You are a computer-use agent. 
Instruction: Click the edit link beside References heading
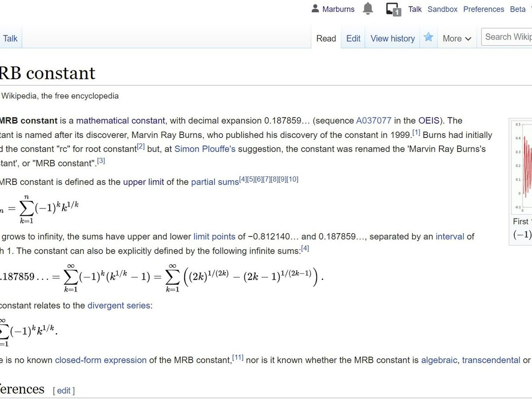coord(64,391)
